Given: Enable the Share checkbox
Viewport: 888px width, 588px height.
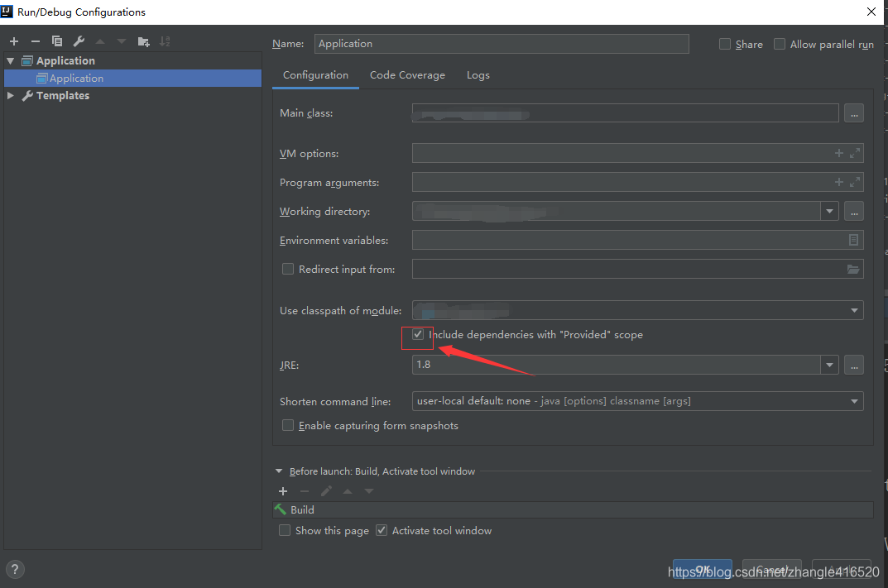Looking at the screenshot, I should pyautogui.click(x=725, y=44).
